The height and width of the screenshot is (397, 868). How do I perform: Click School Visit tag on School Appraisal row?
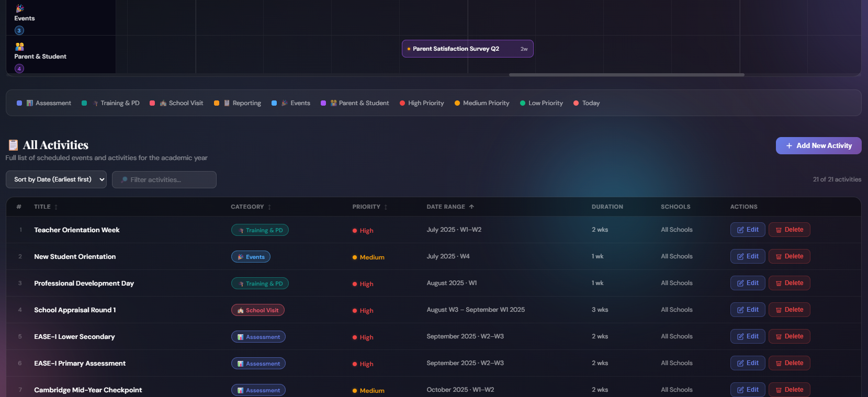(x=258, y=310)
